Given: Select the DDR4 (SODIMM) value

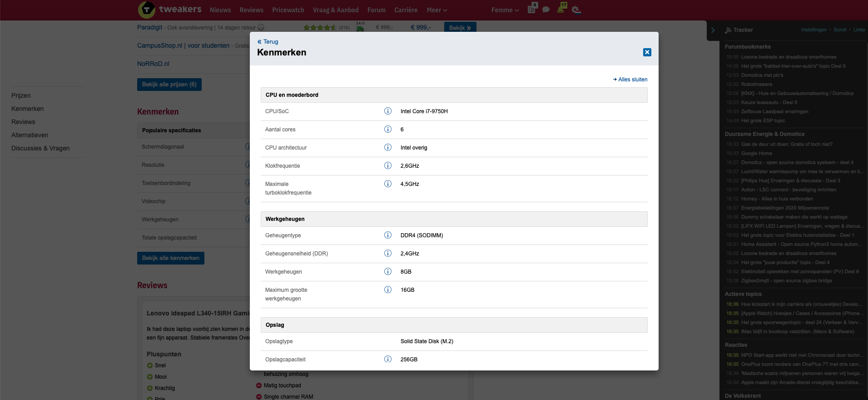Looking at the screenshot, I should (x=422, y=235).
